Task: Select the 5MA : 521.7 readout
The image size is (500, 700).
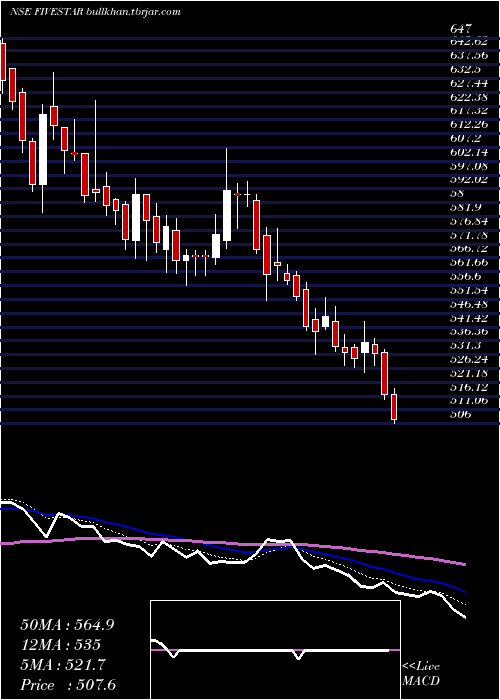Action: 63,665
